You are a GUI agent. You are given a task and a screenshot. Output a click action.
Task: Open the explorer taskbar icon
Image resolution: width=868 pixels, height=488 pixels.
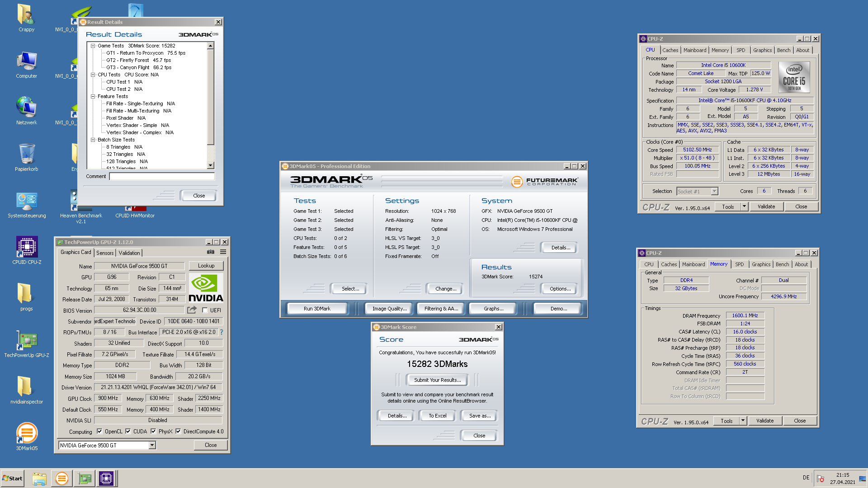tap(39, 479)
